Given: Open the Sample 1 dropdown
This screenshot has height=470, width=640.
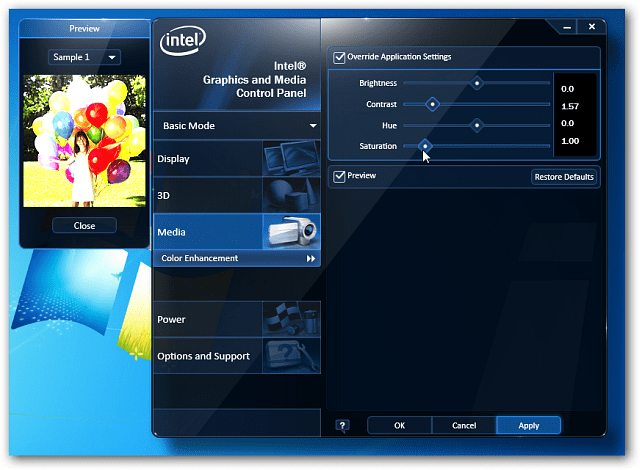Looking at the screenshot, I should pos(84,57).
